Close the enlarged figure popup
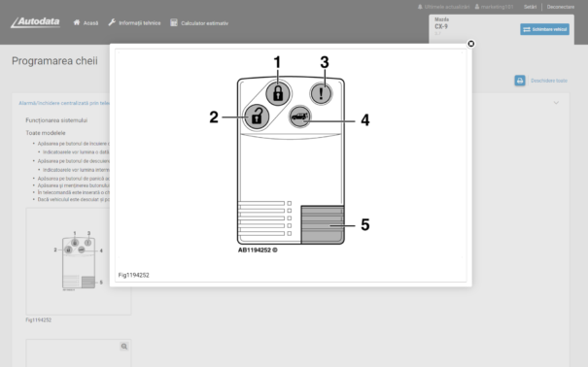The width and height of the screenshot is (588, 367). click(x=470, y=44)
